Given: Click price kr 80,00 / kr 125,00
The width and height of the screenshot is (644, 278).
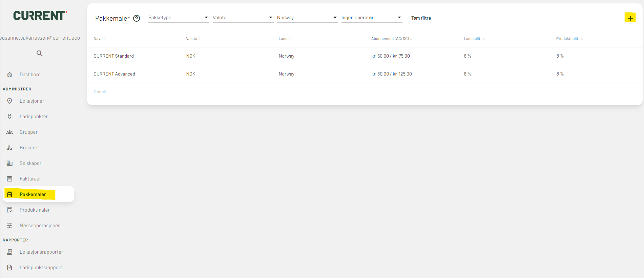Looking at the screenshot, I should tap(392, 74).
